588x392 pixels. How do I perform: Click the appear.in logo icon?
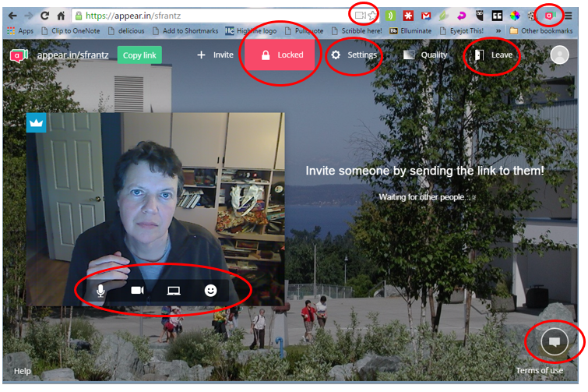click(x=19, y=55)
